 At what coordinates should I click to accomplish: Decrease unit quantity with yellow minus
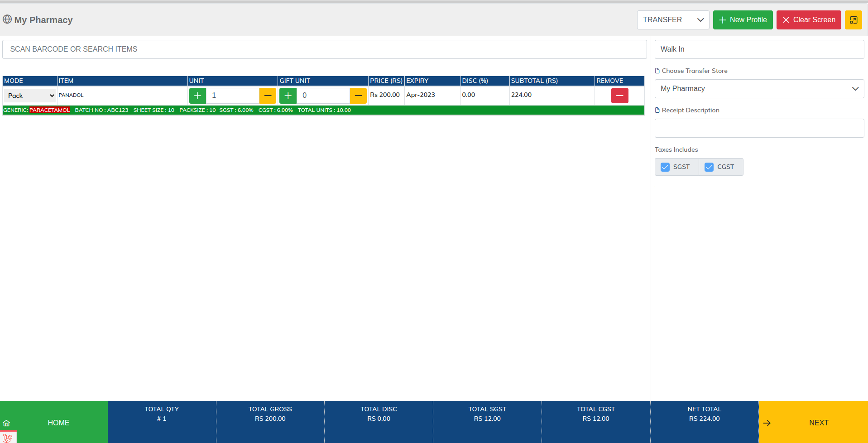click(x=268, y=96)
